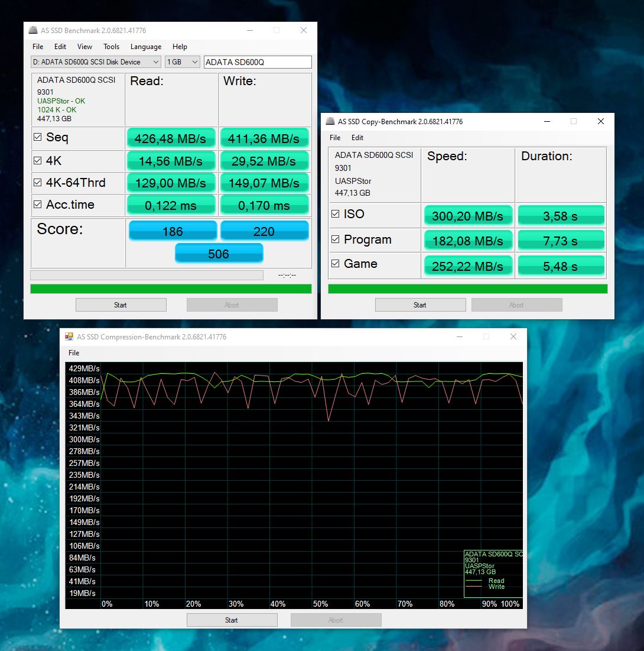This screenshot has height=651, width=644.
Task: Close the AS SSD Copy-Benchmark window
Action: pos(600,121)
